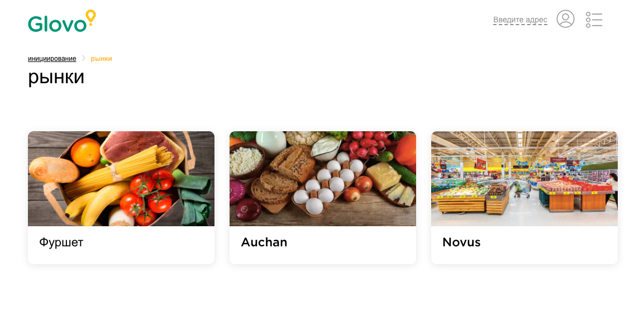Go back via the 'инициирование' breadcrumb
Screen dimensions: 644x329
pos(52,59)
